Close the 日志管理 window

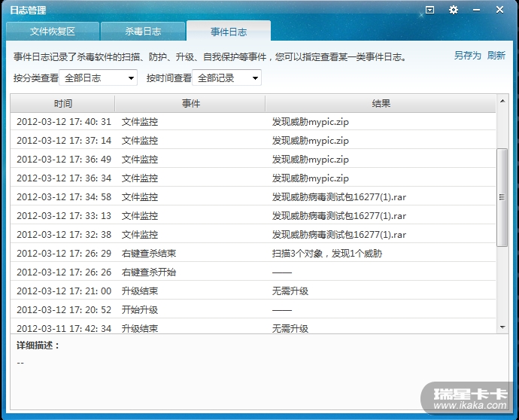[x=499, y=10]
